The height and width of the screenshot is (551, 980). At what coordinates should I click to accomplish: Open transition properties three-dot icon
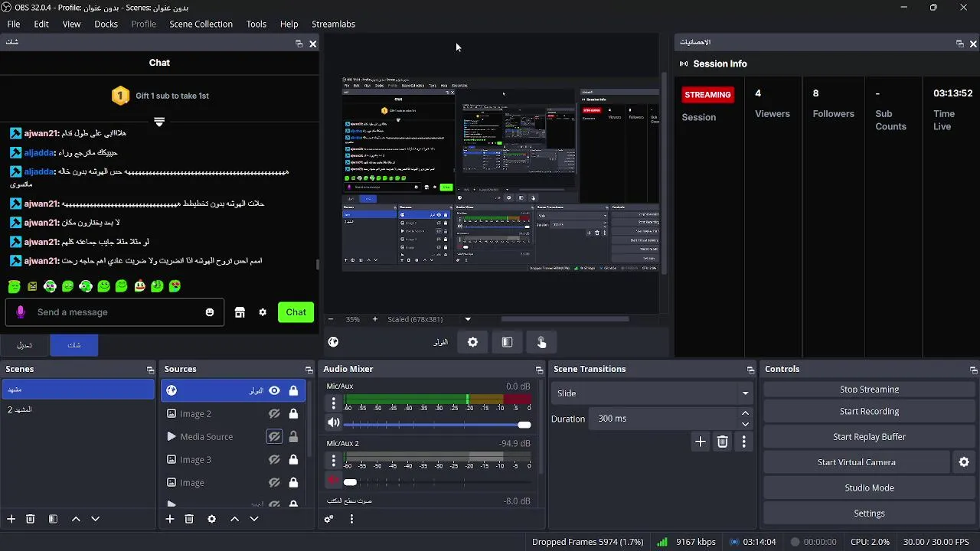(744, 442)
